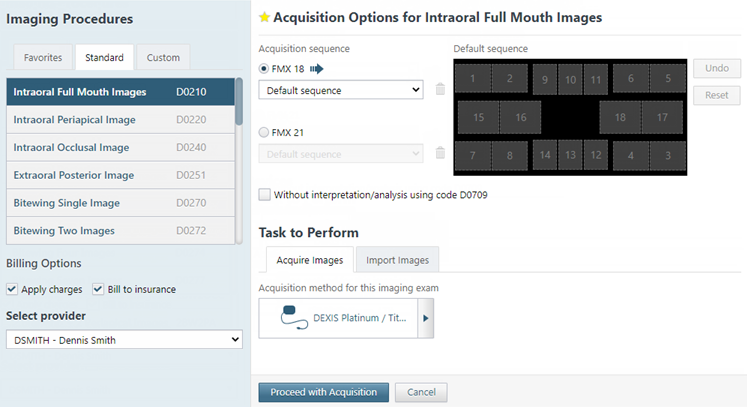Click the trash icon beside FMX 21 dropdown
747x407 pixels.
(440, 154)
